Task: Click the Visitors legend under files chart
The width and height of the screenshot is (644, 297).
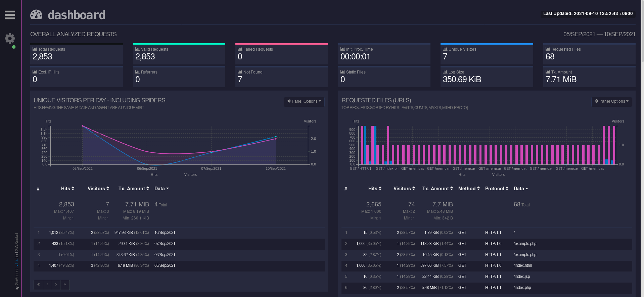Action: click(498, 175)
